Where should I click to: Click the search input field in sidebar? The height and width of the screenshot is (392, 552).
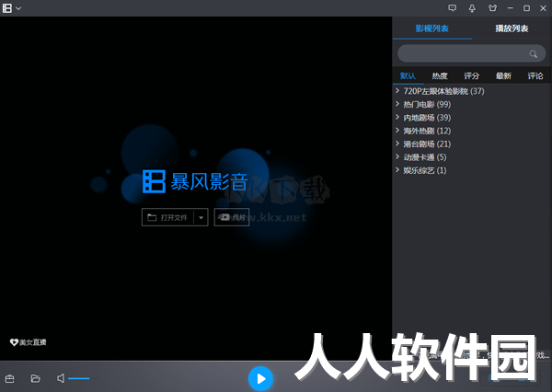click(x=471, y=53)
